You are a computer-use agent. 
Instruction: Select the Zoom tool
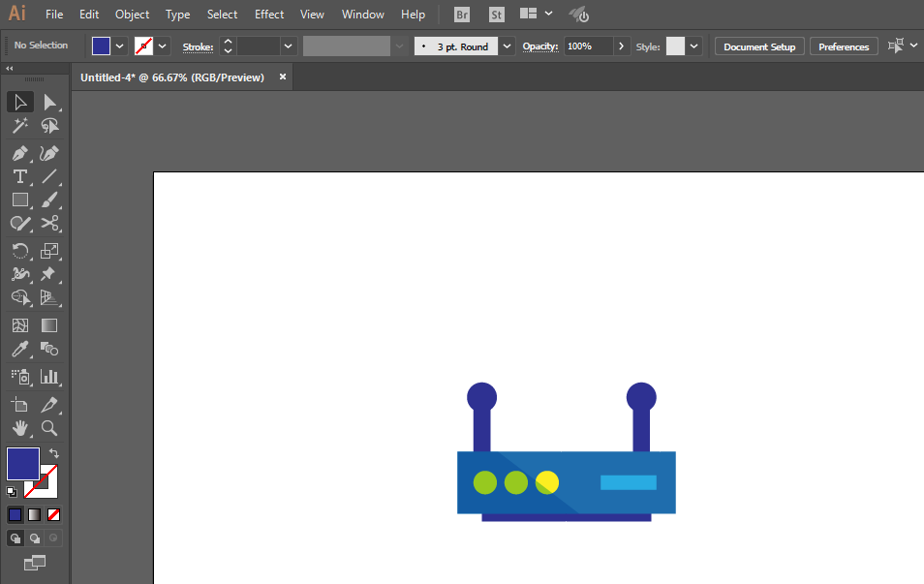49,427
